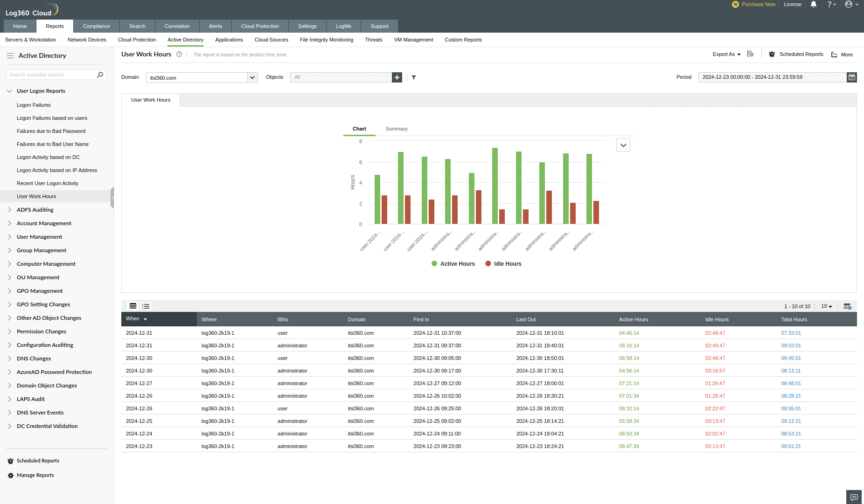Open Recent User Logon Activity report
This screenshot has width=864, height=504.
pyautogui.click(x=48, y=184)
